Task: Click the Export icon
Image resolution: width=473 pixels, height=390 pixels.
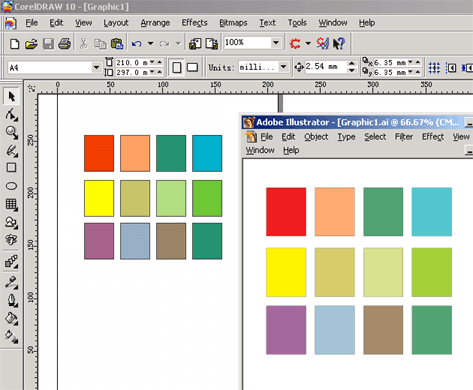Action: pyautogui.click(x=212, y=44)
